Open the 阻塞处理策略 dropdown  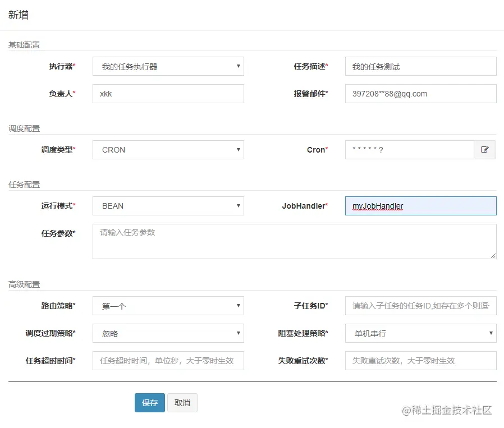421,333
